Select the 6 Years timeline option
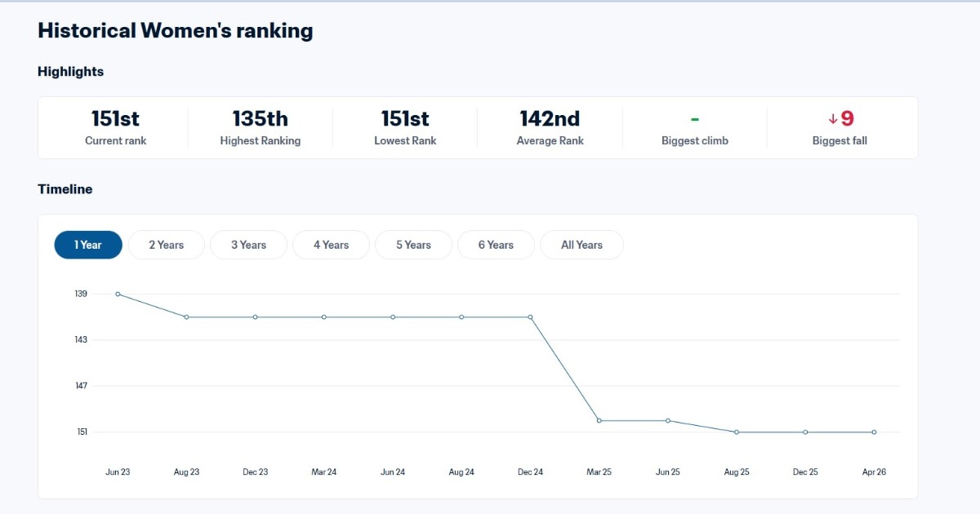Image resolution: width=980 pixels, height=514 pixels. [x=496, y=245]
